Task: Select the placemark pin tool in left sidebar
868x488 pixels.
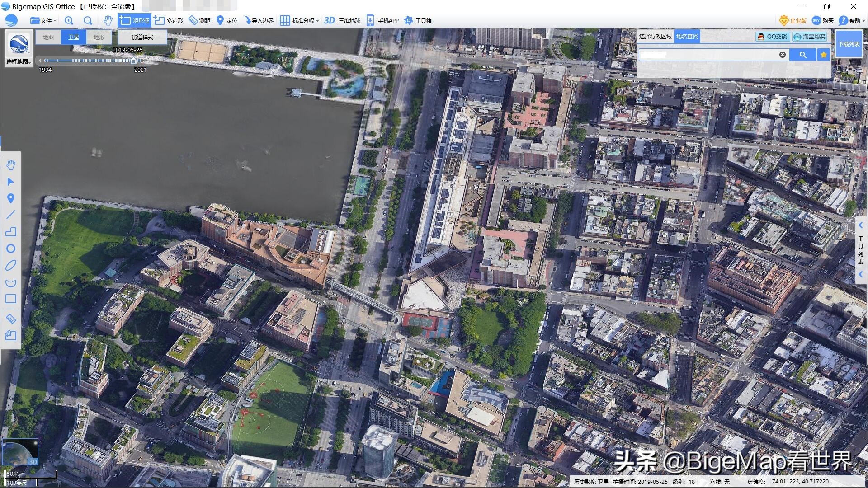Action: [x=11, y=198]
